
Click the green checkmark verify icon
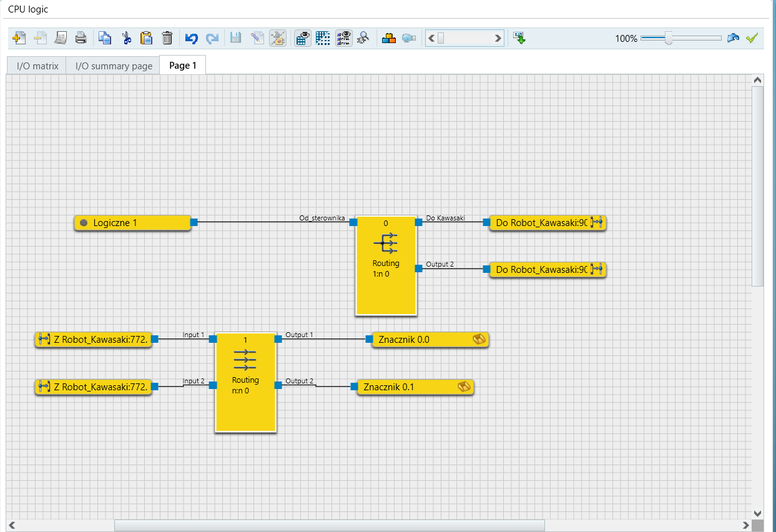[752, 38]
